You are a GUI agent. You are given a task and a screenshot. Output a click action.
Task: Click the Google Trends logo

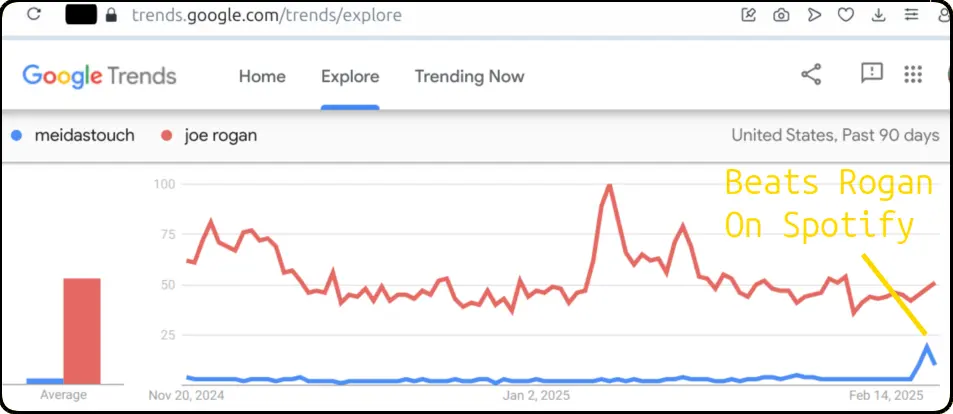[99, 77]
